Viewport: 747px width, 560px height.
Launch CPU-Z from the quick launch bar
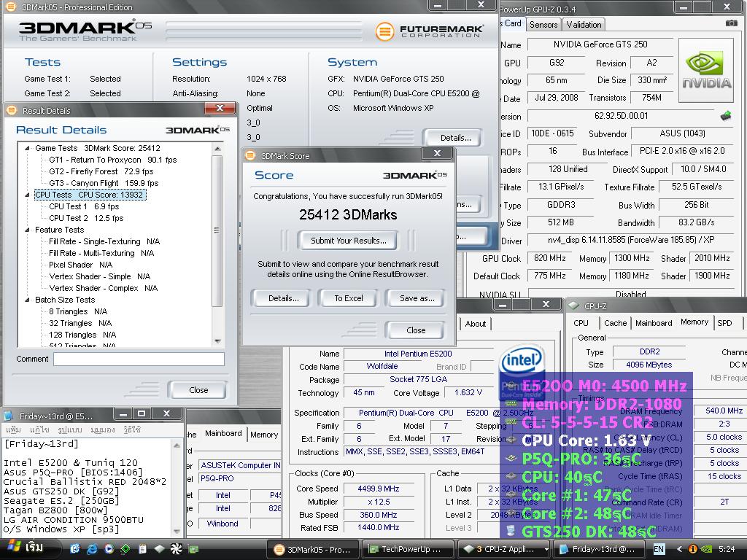[159, 549]
